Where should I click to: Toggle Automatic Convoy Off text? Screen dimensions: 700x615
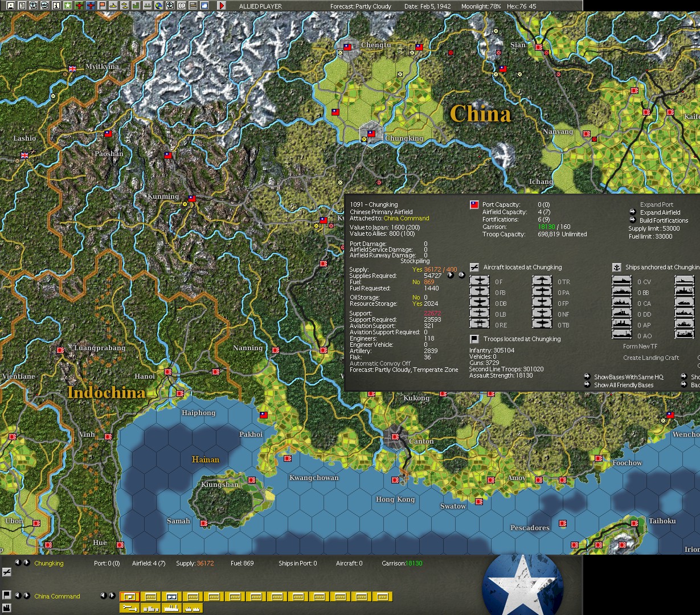point(380,363)
